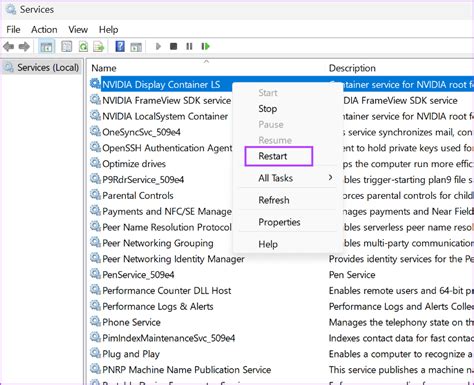Open the File menu
This screenshot has height=385, width=474.
coord(13,30)
